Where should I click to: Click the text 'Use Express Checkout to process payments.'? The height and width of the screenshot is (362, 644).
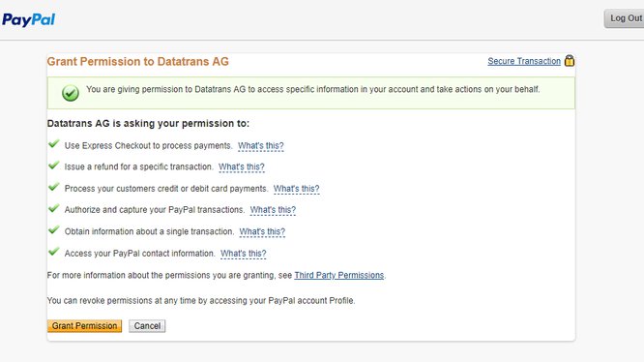[x=148, y=146]
